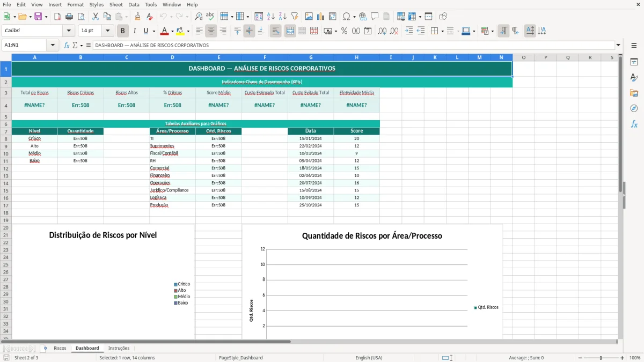Click the Insert Chart icon

321,17
